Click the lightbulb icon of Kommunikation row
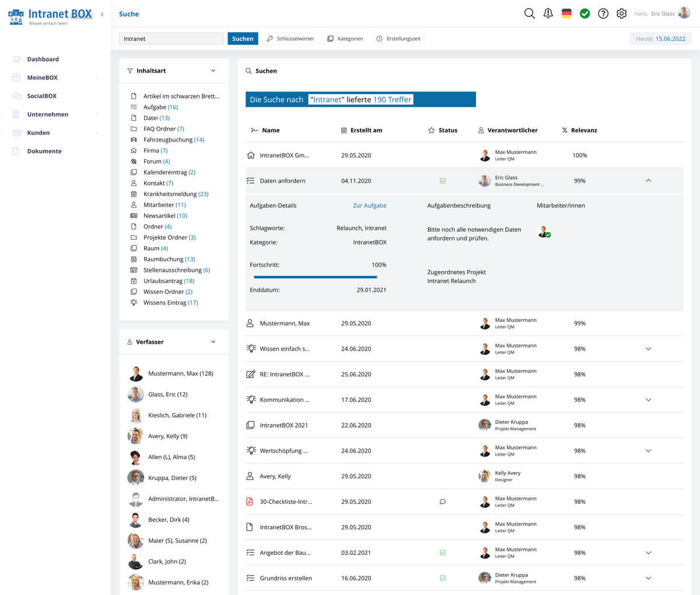 (251, 400)
